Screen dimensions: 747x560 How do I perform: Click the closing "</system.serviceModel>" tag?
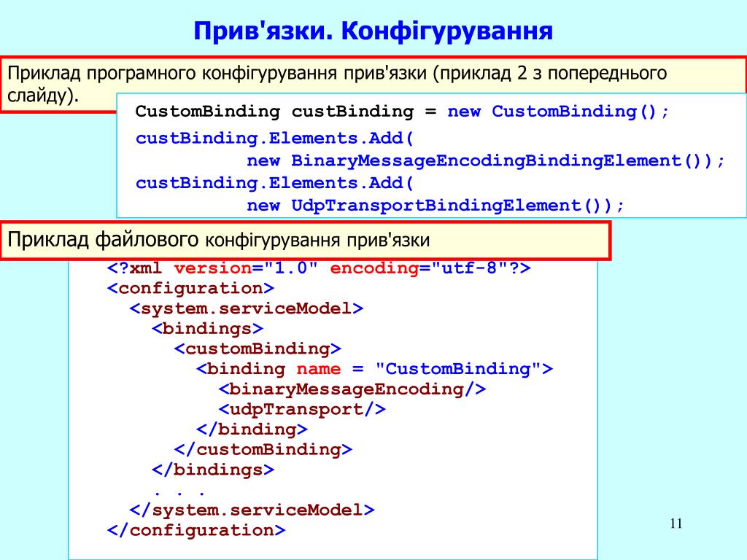point(252,510)
